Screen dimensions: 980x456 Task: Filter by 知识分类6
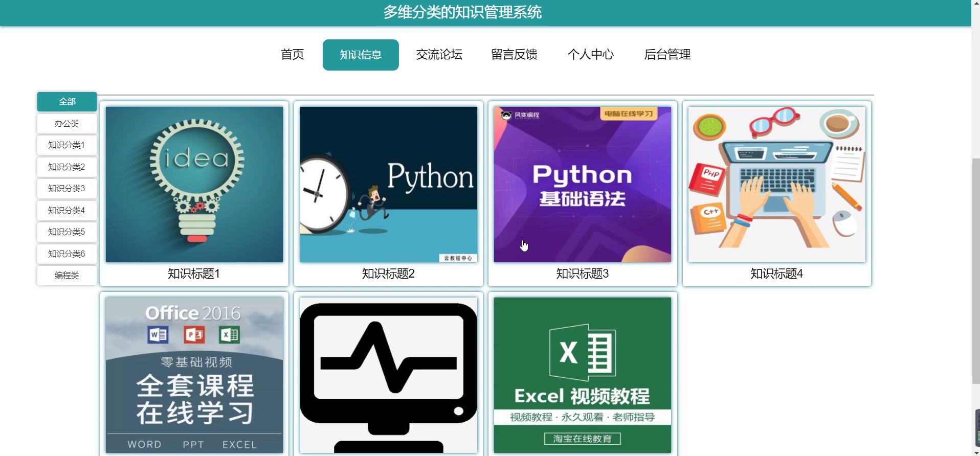pyautogui.click(x=67, y=254)
